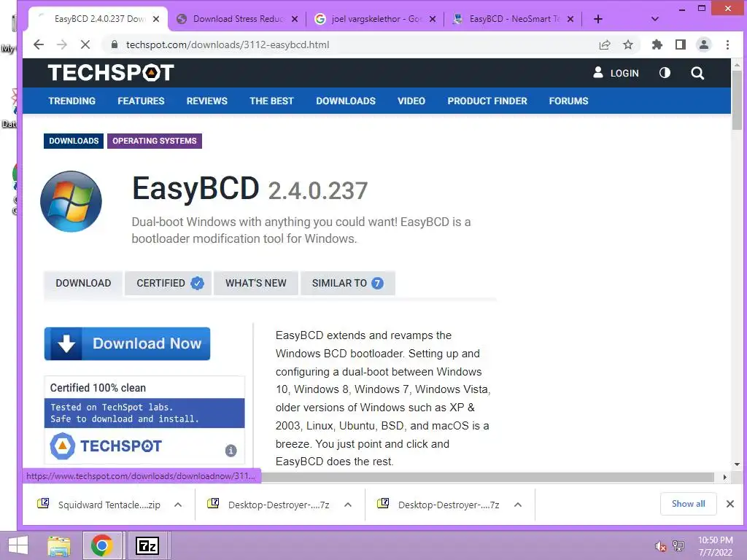Viewport: 747px width, 560px height.
Task: Share this page via share icon
Action: [x=605, y=44]
